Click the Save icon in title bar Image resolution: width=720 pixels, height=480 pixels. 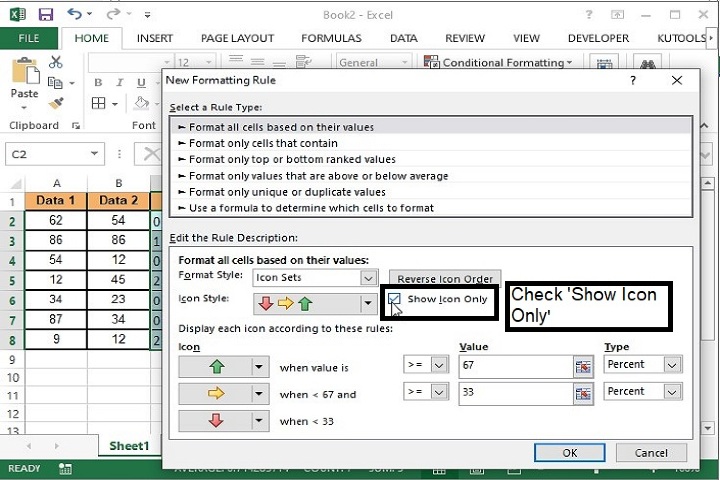pyautogui.click(x=46, y=15)
